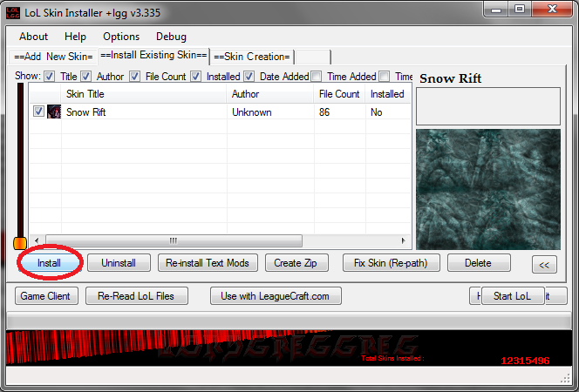Screen dimensions: 579x392
Task: Open the About menu
Action: click(x=34, y=37)
